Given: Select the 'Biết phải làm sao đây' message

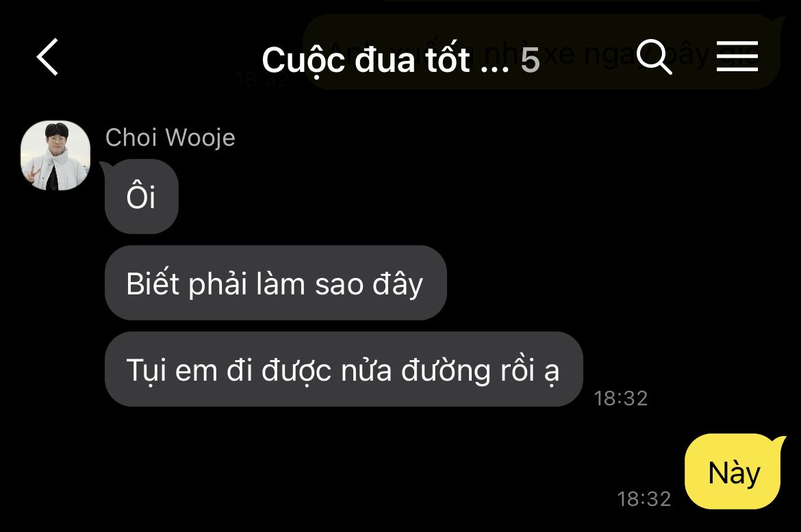Looking at the screenshot, I should click(x=275, y=283).
